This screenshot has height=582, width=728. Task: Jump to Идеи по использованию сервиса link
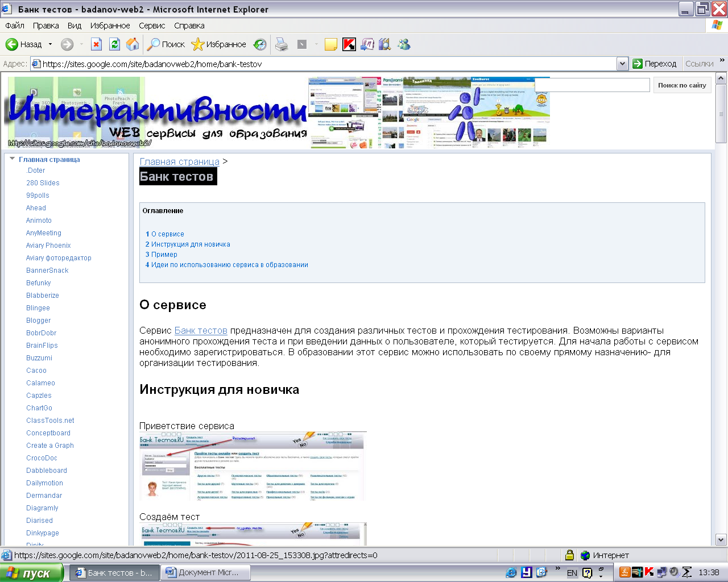pos(227,265)
